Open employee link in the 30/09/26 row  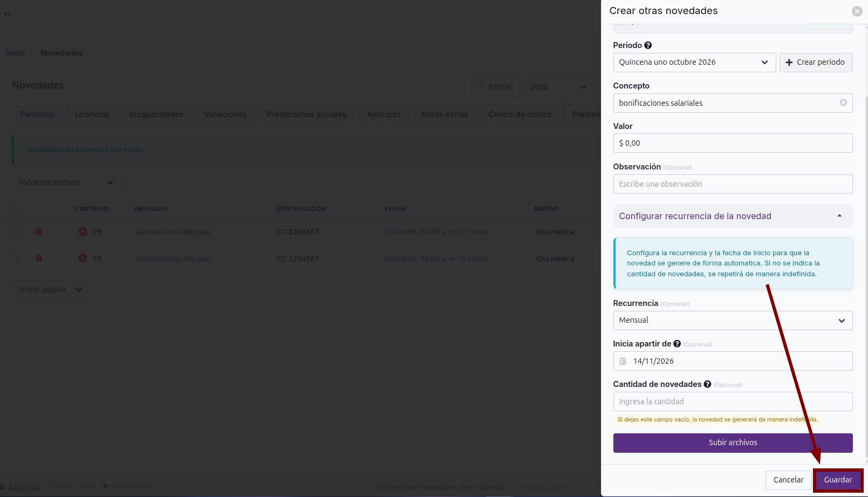174,232
